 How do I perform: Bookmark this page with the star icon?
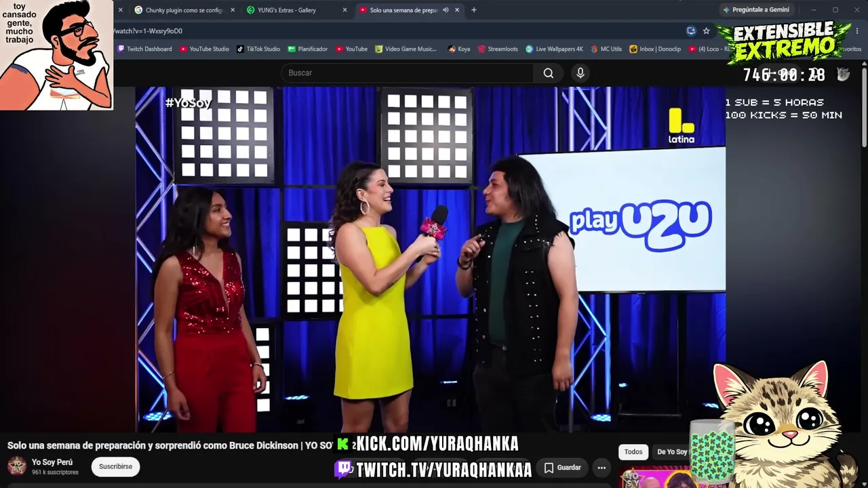pos(706,30)
